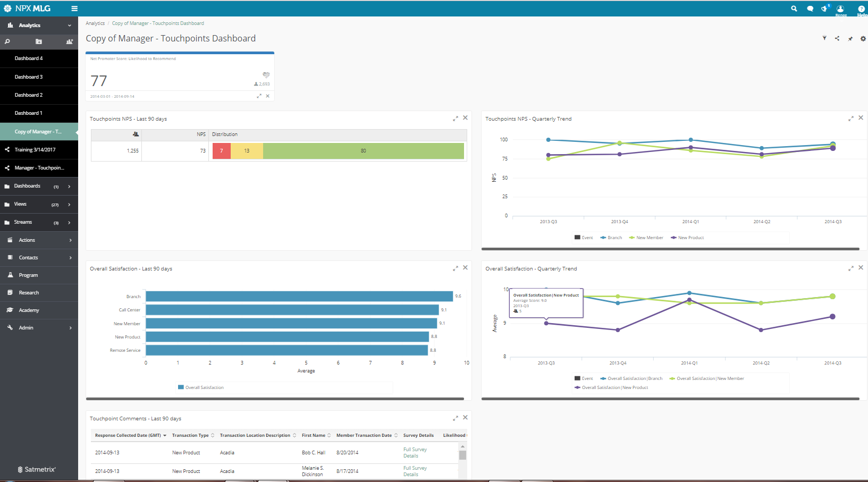
Task: Click the dashboard filter funnel icon
Action: pos(824,38)
